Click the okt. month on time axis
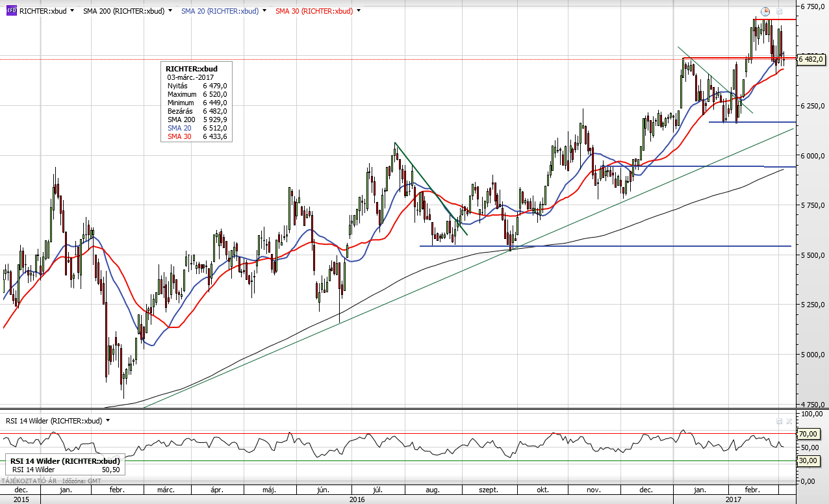829x504 pixels. pos(543,490)
